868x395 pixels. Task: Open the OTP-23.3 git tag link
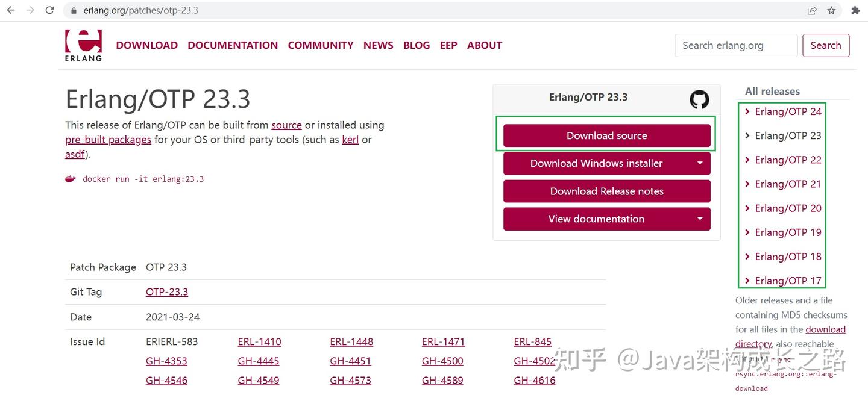click(167, 292)
